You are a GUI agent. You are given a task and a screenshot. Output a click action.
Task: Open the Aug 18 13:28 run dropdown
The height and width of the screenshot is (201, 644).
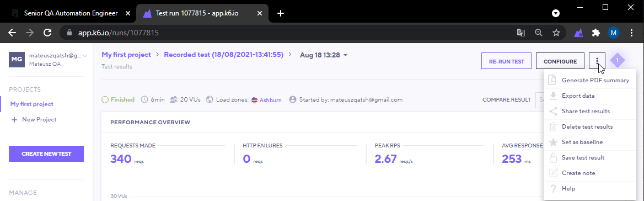click(324, 55)
